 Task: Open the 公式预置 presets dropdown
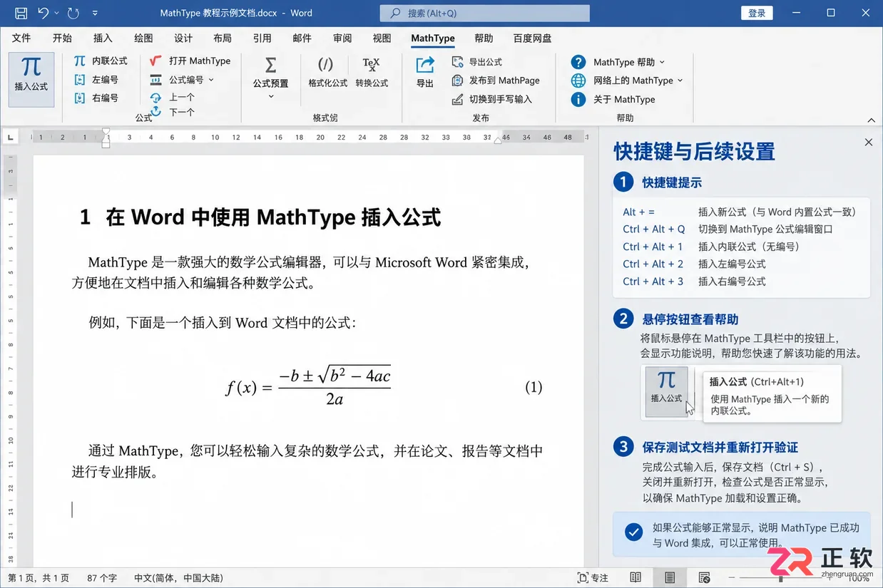(271, 79)
